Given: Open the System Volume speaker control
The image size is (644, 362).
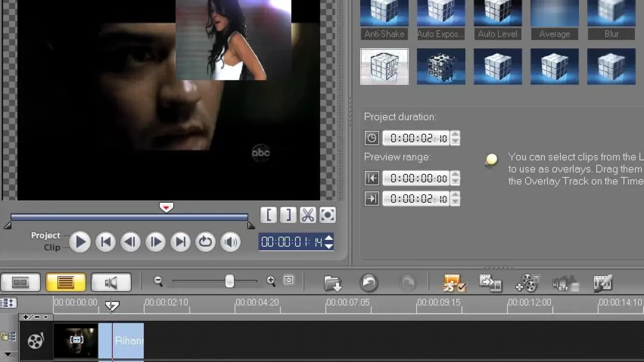Looking at the screenshot, I should [x=230, y=242].
